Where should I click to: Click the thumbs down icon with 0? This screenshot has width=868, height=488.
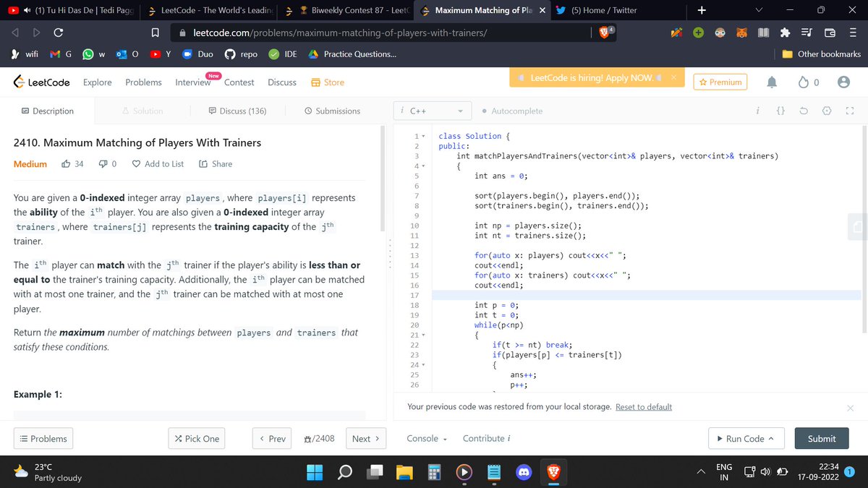pyautogui.click(x=103, y=164)
